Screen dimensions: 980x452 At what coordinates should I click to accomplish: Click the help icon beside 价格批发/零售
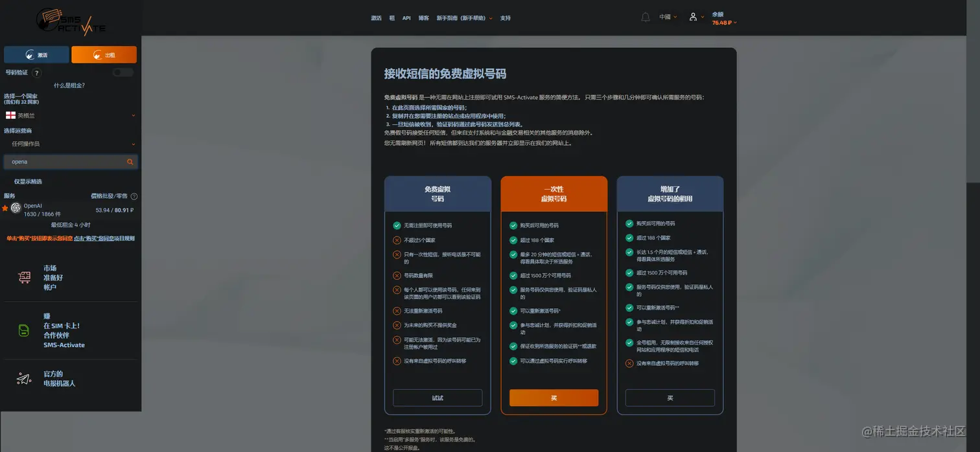tap(134, 196)
